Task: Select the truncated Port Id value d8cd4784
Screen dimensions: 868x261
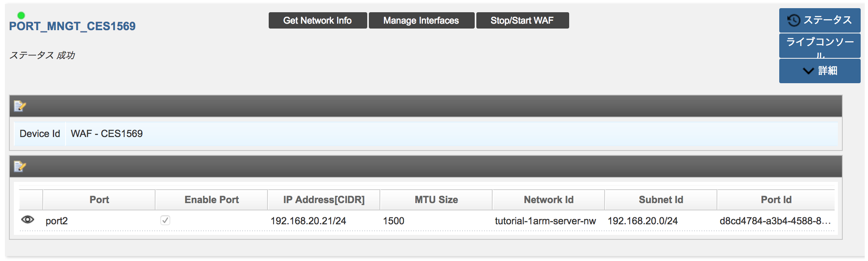Action: (x=775, y=221)
